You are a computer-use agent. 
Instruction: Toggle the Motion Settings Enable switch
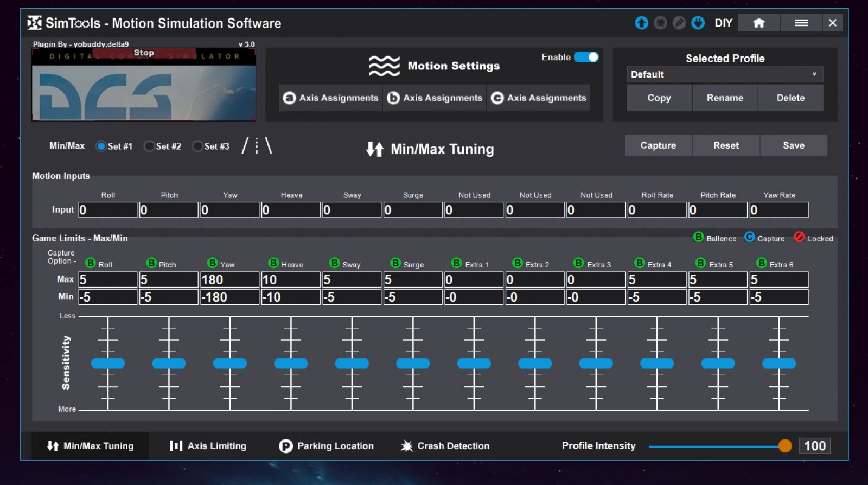[586, 57]
